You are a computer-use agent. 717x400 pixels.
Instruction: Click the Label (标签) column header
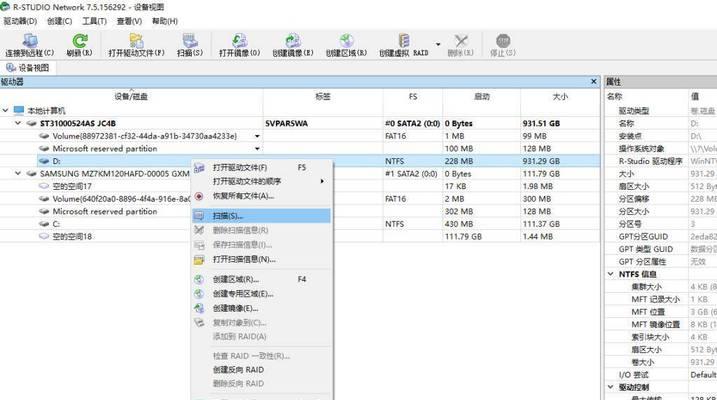tap(323, 96)
